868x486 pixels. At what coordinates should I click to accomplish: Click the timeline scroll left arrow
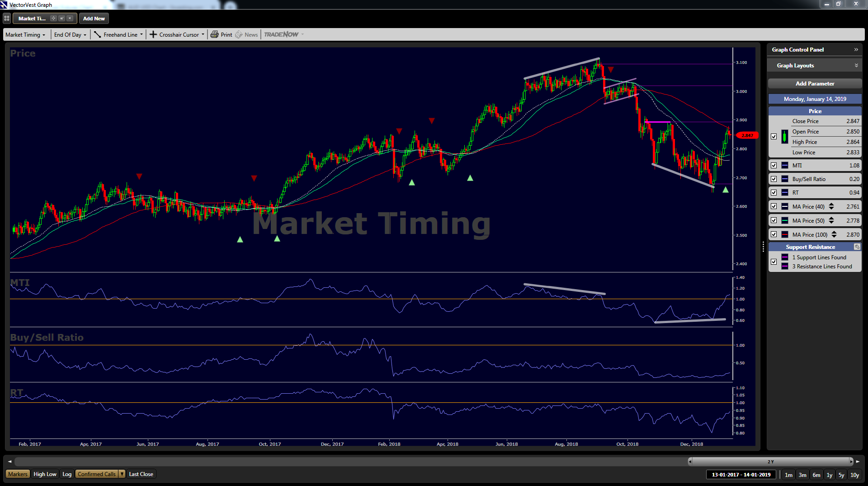pyautogui.click(x=9, y=462)
